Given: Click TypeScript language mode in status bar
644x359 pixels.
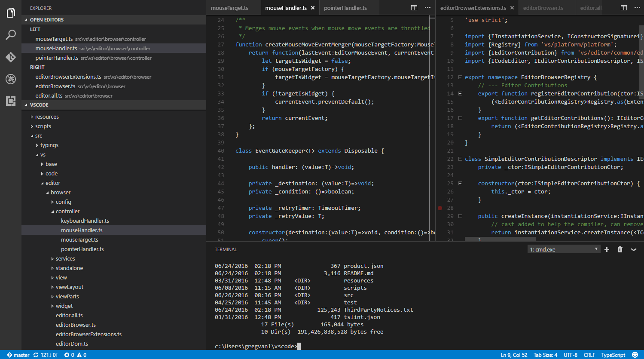Looking at the screenshot, I should point(613,355).
